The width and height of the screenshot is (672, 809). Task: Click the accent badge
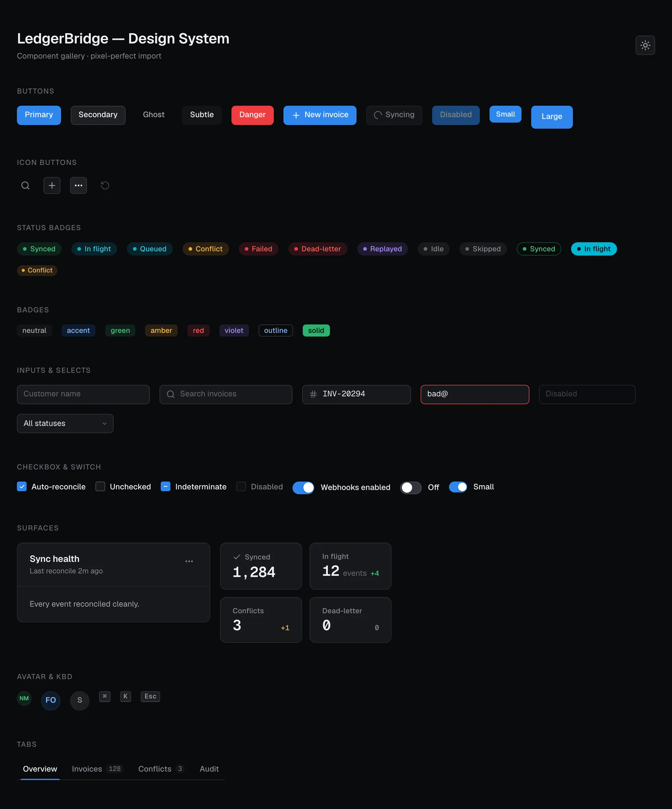pyautogui.click(x=79, y=331)
